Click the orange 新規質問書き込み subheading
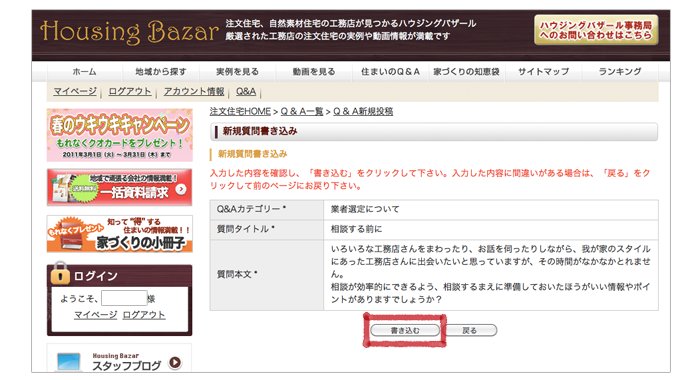The image size is (700, 380). 253,154
